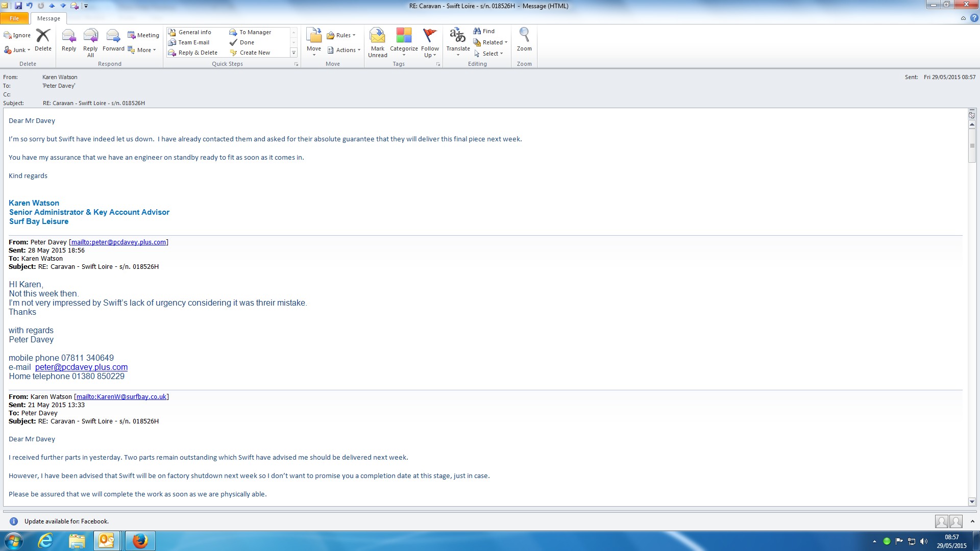Open the File tab
Image resolution: width=980 pixels, height=551 pixels.
(x=14, y=18)
